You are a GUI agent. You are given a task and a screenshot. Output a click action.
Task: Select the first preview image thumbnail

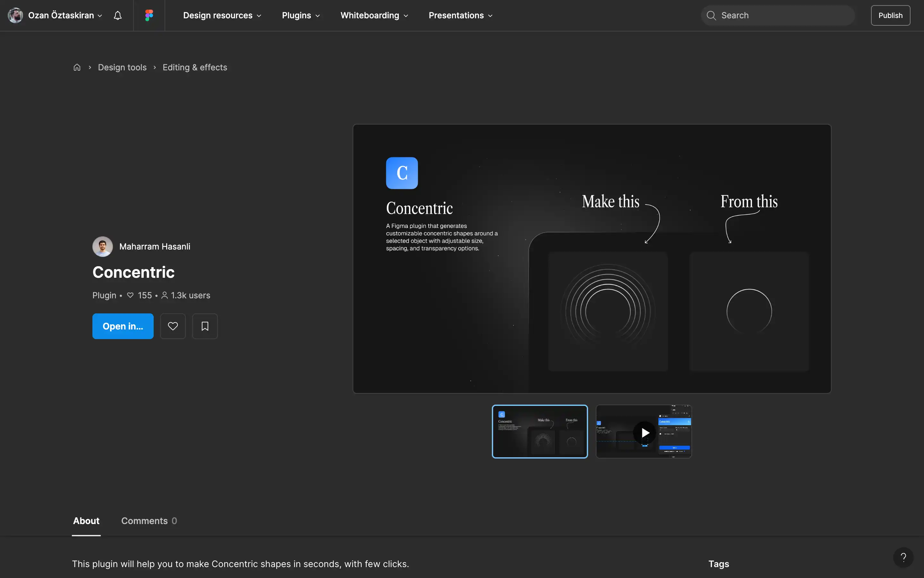point(540,431)
